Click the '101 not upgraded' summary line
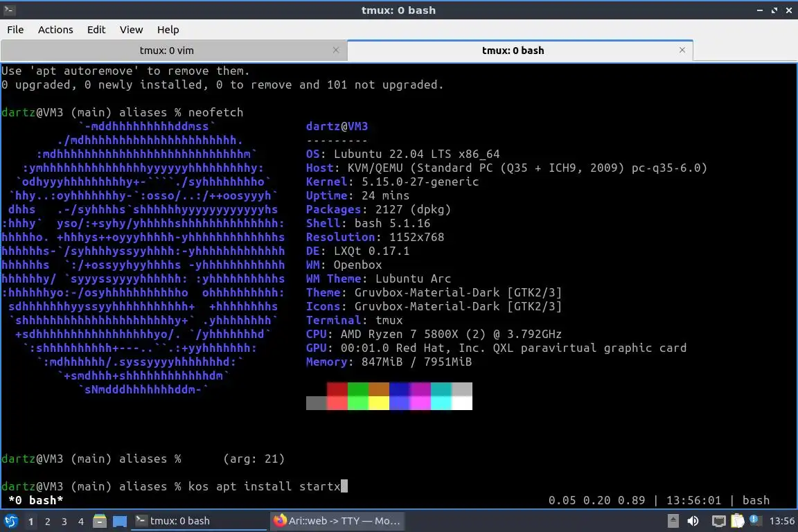 (x=222, y=85)
